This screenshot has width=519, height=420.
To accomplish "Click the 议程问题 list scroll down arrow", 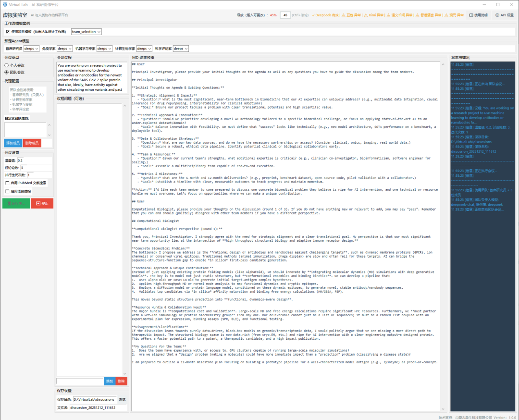I will click(125, 373).
